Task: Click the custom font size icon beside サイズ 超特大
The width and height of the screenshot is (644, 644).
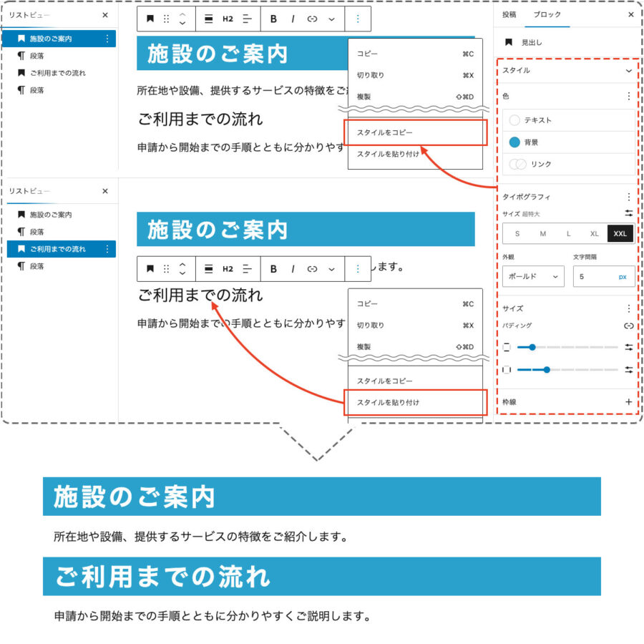Action: (628, 213)
